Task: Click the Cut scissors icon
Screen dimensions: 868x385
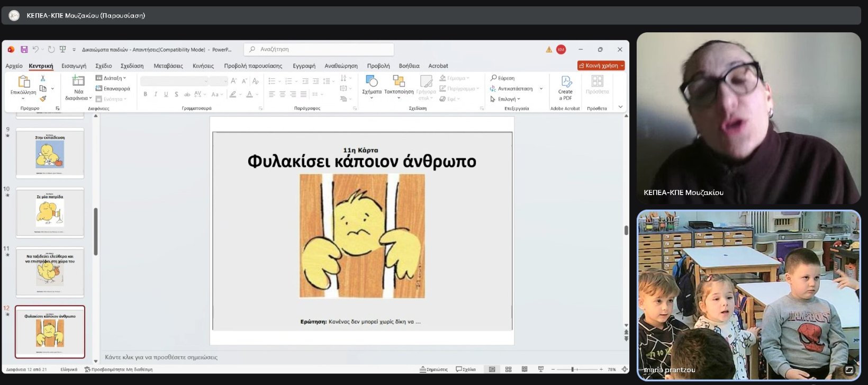Action: (x=43, y=78)
